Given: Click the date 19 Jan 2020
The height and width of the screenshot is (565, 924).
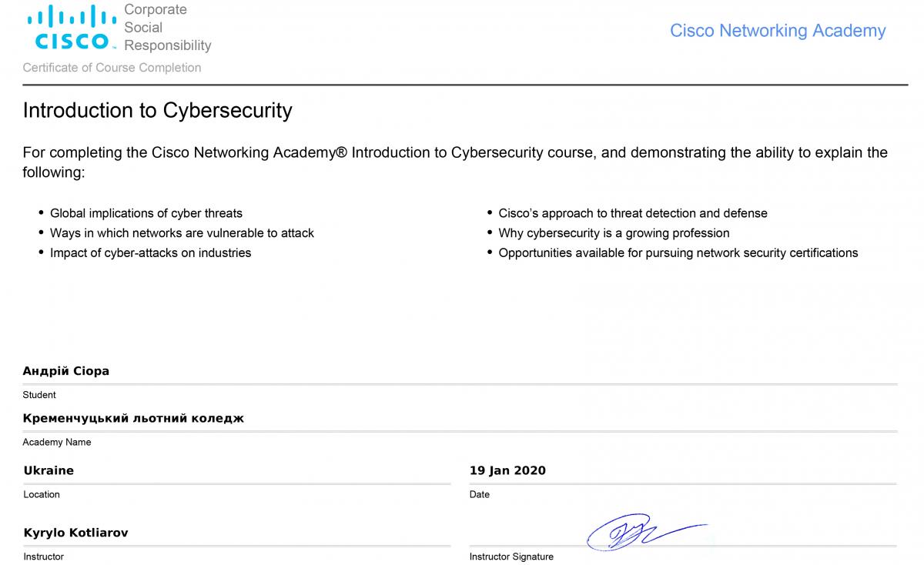Looking at the screenshot, I should point(507,470).
